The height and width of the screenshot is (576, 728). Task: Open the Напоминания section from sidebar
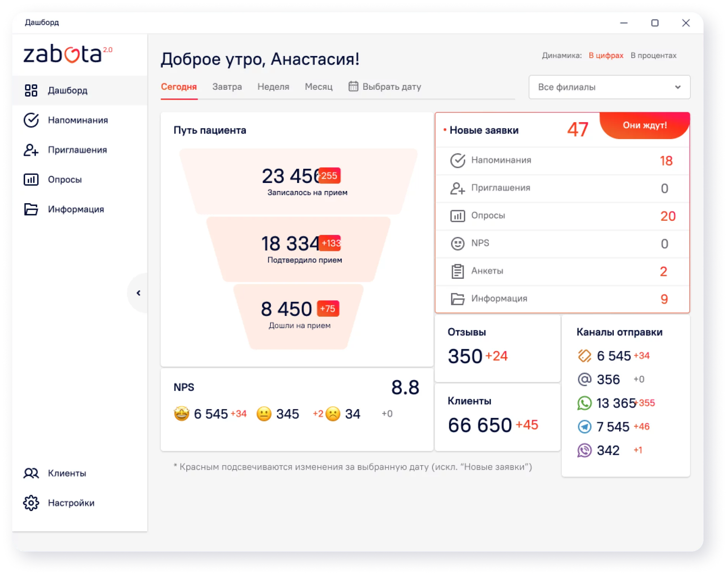coord(78,120)
